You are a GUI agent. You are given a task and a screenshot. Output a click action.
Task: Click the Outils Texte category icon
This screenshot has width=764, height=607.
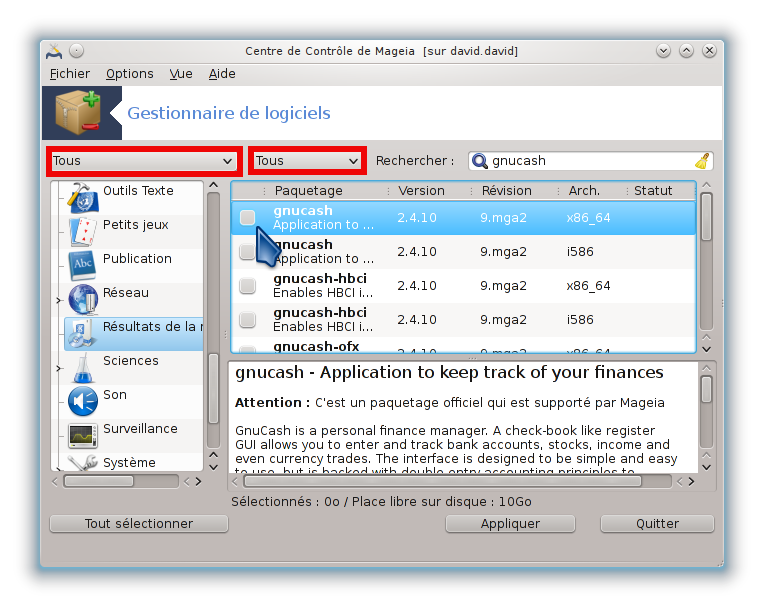[x=83, y=197]
